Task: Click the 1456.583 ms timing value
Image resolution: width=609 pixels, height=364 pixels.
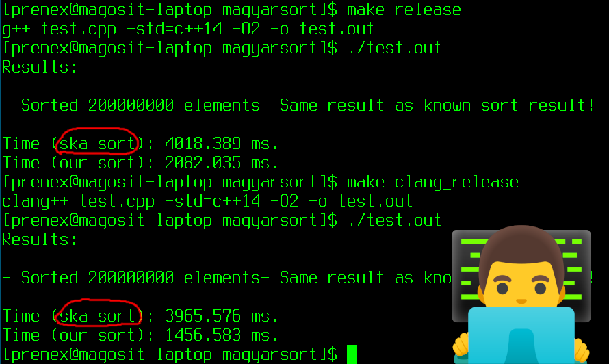Action: (222, 335)
